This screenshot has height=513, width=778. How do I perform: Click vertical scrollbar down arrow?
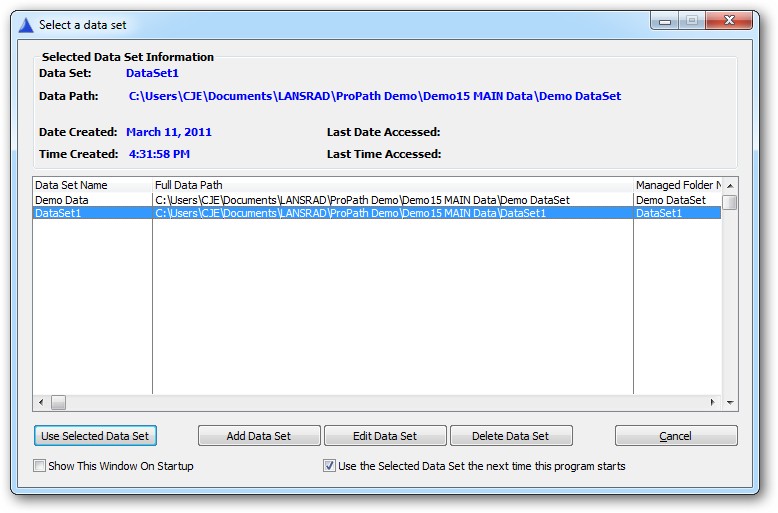point(730,402)
